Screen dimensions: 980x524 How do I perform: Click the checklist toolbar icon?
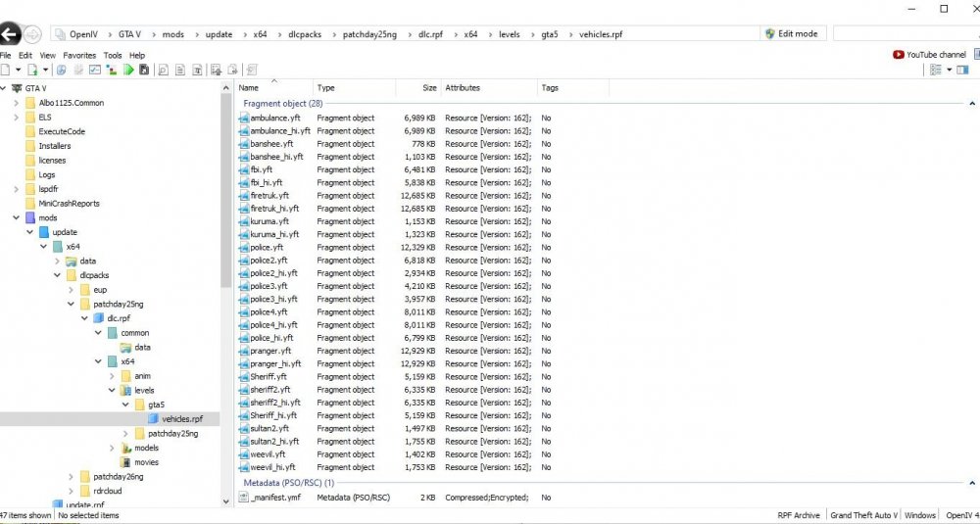click(95, 70)
